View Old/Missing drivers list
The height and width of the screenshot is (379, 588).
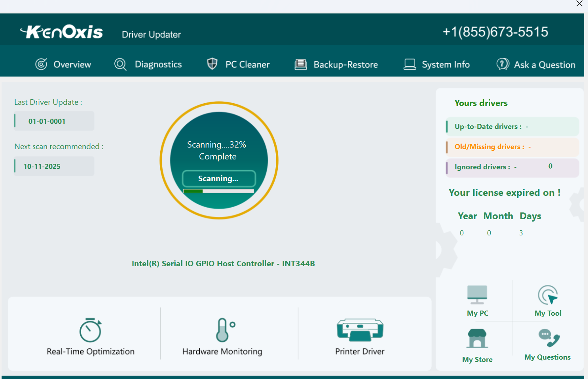click(x=512, y=147)
